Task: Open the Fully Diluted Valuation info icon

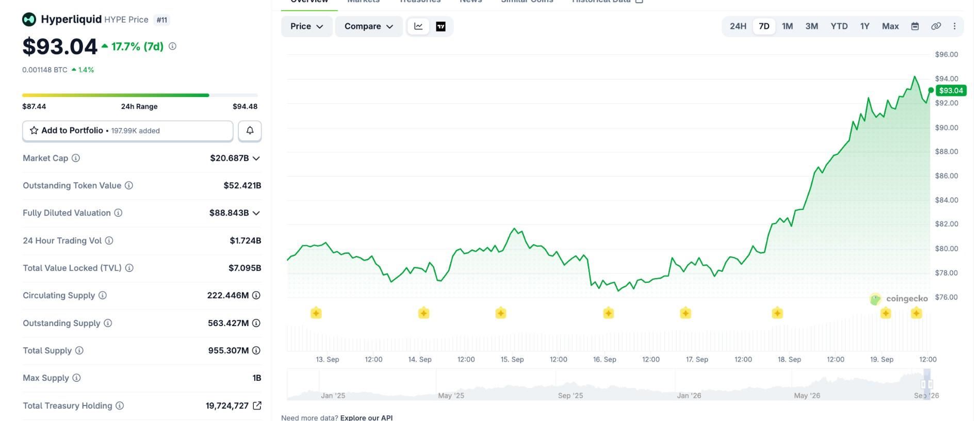Action: [118, 213]
